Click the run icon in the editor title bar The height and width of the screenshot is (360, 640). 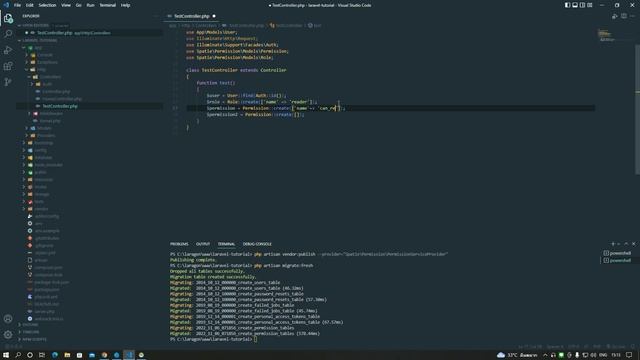(x=615, y=16)
